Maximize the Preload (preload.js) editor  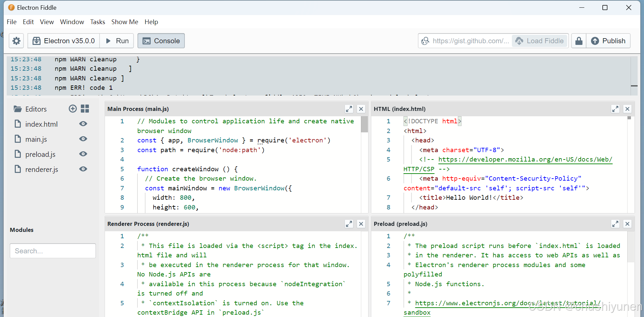[615, 224]
